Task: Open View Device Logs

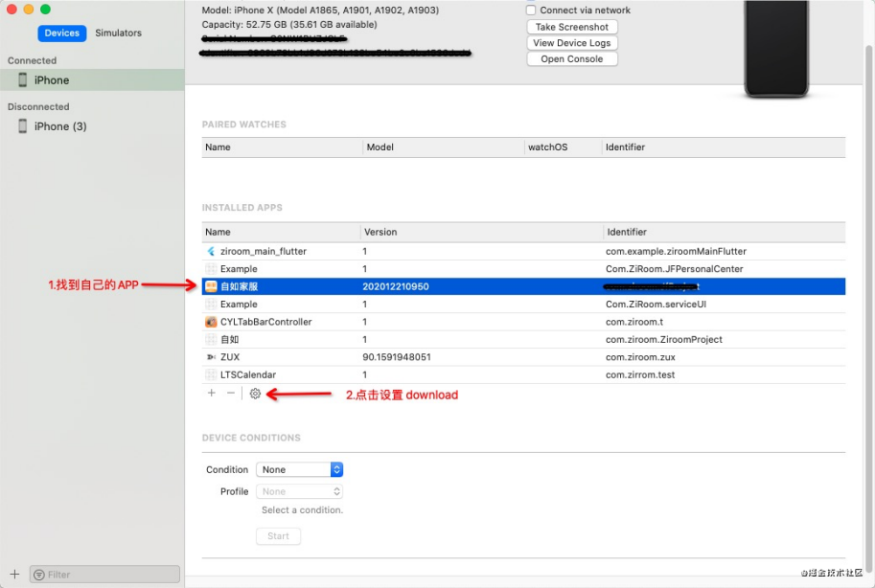Action: [x=572, y=43]
